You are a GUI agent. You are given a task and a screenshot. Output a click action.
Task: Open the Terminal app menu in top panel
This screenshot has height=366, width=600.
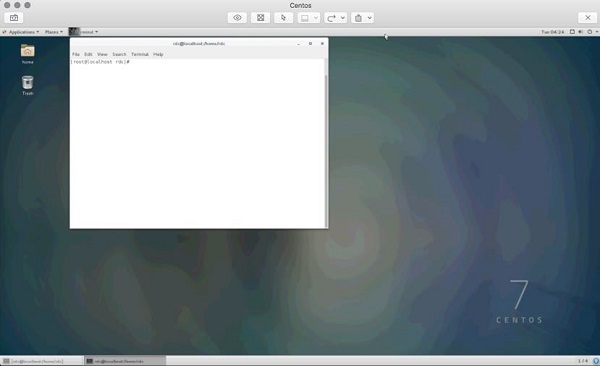(x=84, y=32)
